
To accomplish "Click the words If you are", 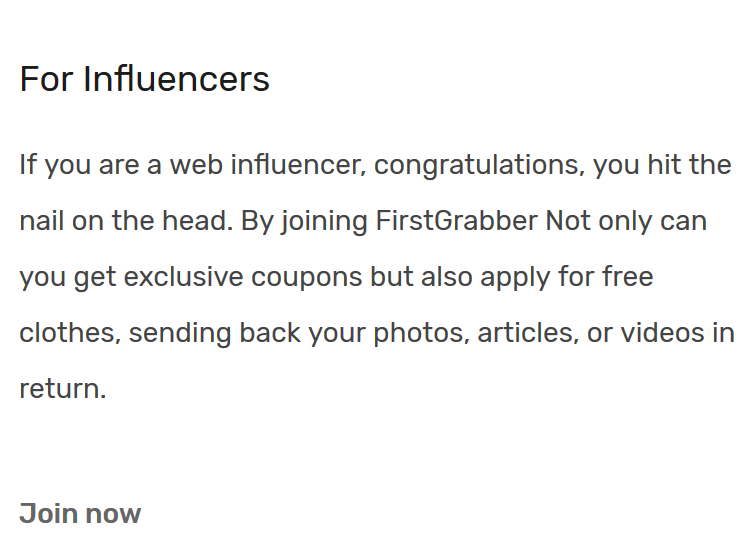I will (x=79, y=165).
